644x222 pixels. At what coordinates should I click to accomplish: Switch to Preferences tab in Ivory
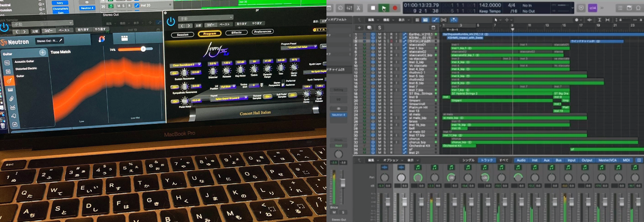click(x=263, y=32)
